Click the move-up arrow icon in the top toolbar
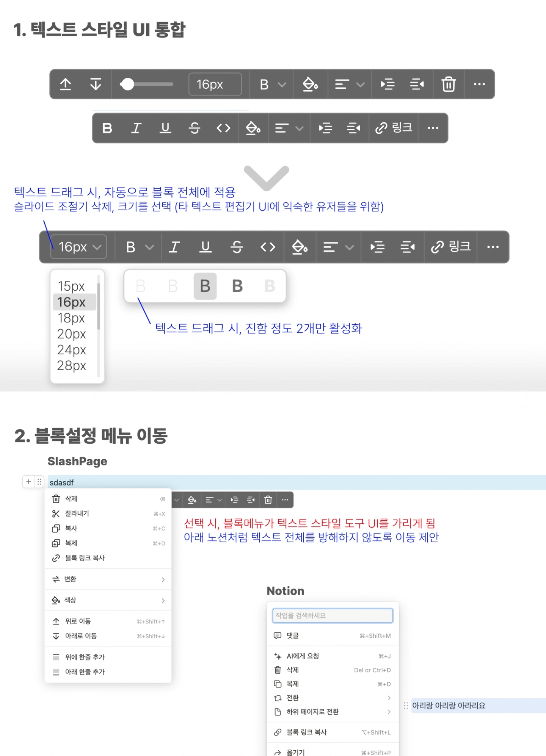546x756 pixels. click(66, 84)
